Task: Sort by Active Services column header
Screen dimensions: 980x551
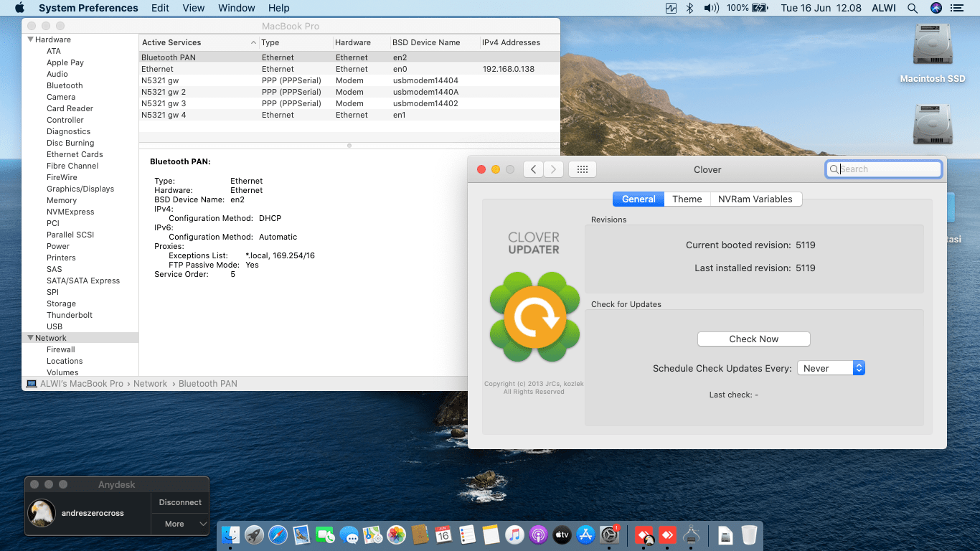Action: [199, 42]
